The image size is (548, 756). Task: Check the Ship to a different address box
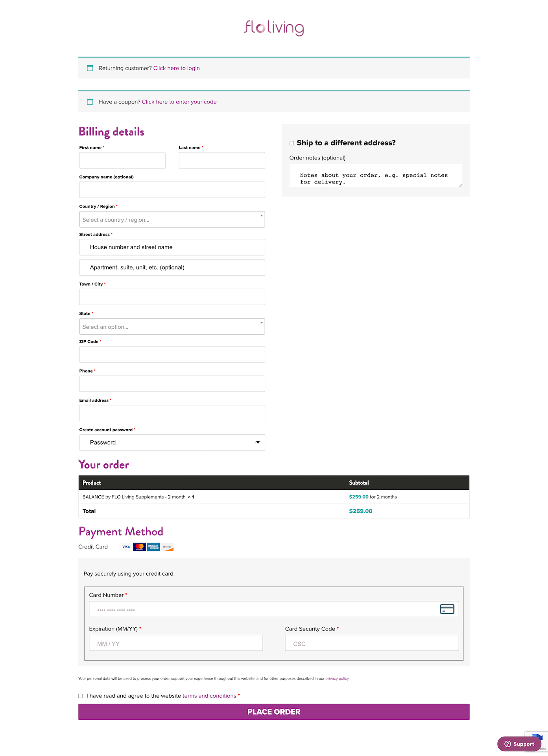coord(292,143)
